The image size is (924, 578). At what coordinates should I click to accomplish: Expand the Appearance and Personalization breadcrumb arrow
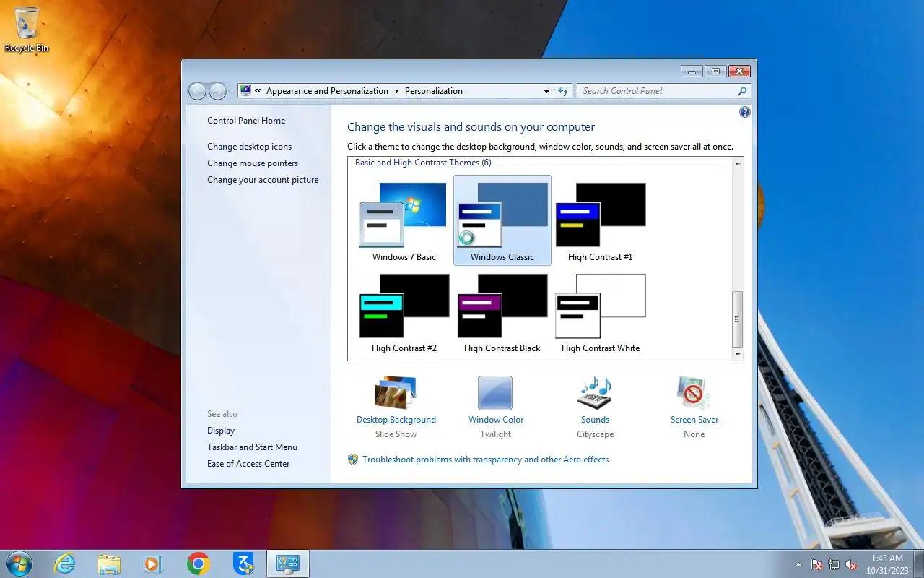(x=396, y=91)
